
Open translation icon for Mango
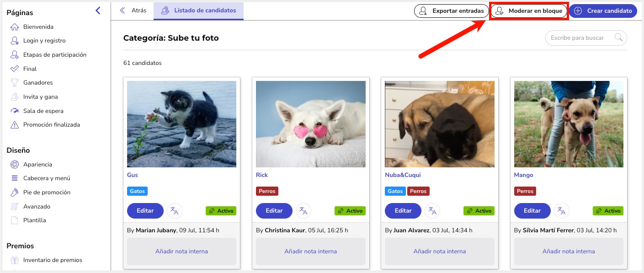coord(562,211)
